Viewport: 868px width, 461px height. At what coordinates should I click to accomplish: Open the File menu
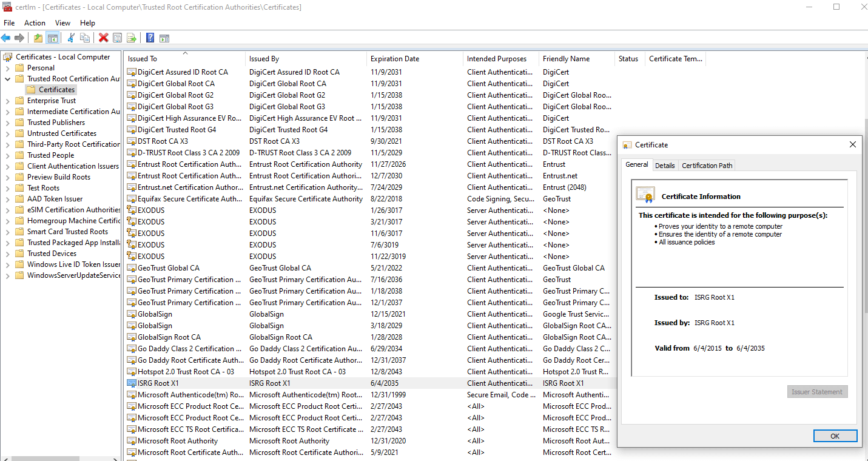coord(9,23)
